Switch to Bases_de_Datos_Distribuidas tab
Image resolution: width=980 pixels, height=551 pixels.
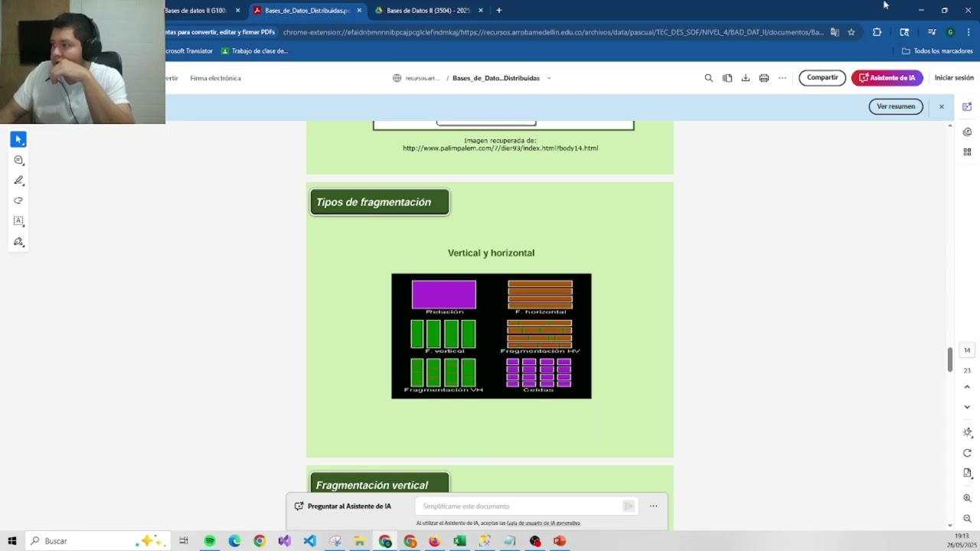[x=306, y=11]
